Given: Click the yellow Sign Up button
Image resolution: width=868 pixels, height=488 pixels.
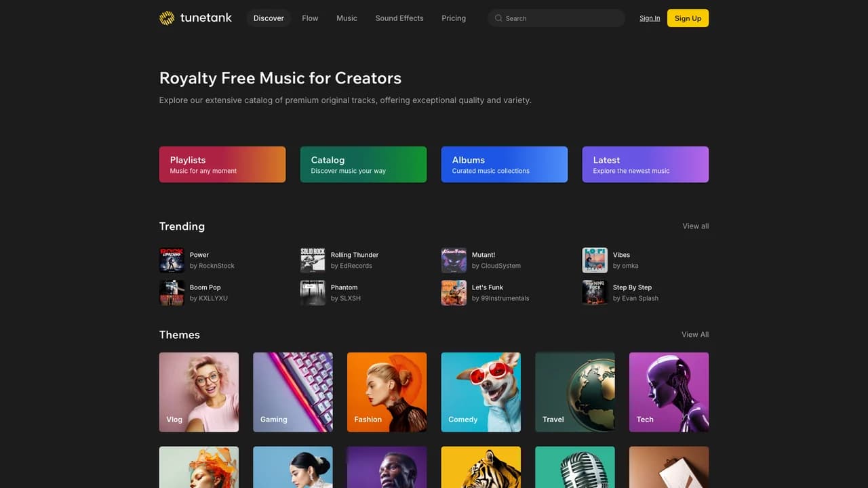Looking at the screenshot, I should click(688, 18).
